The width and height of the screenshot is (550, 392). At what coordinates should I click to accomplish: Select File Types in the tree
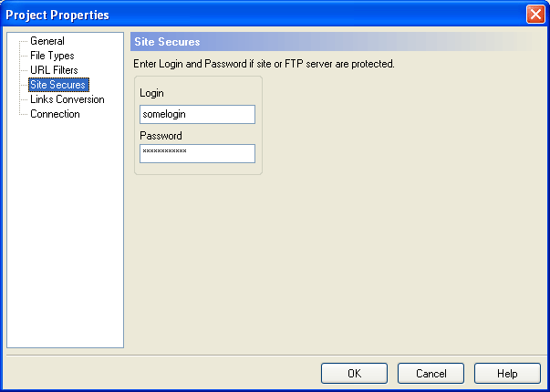[x=52, y=56]
